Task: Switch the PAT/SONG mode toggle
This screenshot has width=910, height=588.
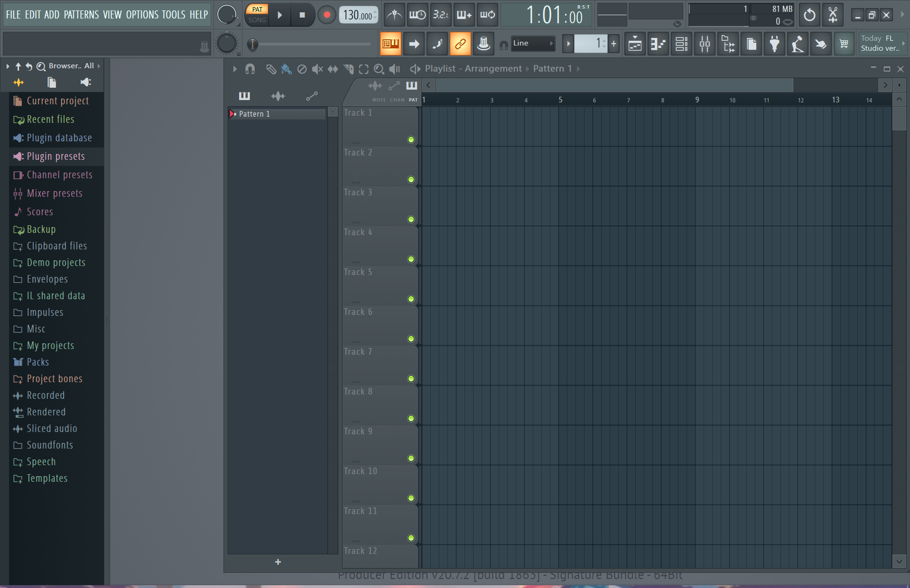Action: click(257, 15)
